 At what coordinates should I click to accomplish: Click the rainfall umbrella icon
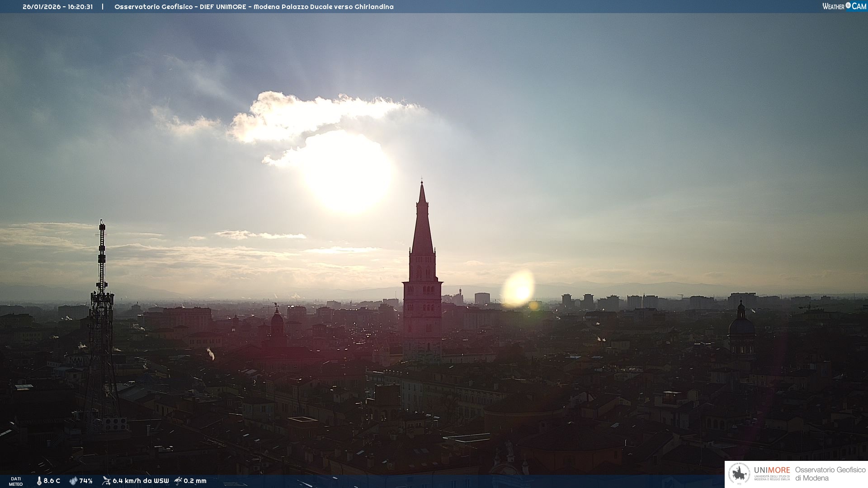[178, 481]
